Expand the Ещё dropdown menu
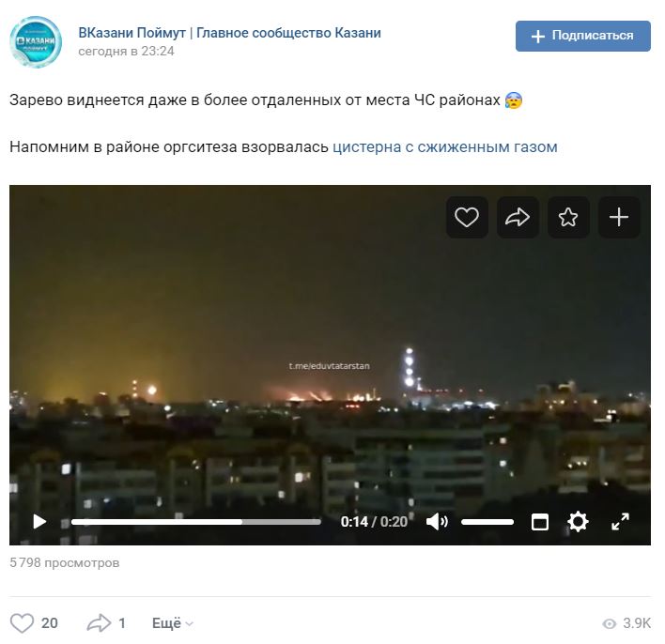The height and width of the screenshot is (644, 665). tap(173, 622)
